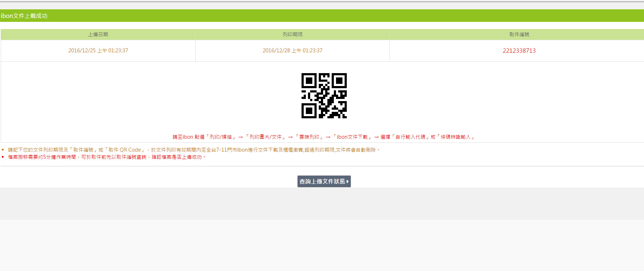
Task: Click the red note about 檔案搬移 5分鐘
Action: pos(107,157)
